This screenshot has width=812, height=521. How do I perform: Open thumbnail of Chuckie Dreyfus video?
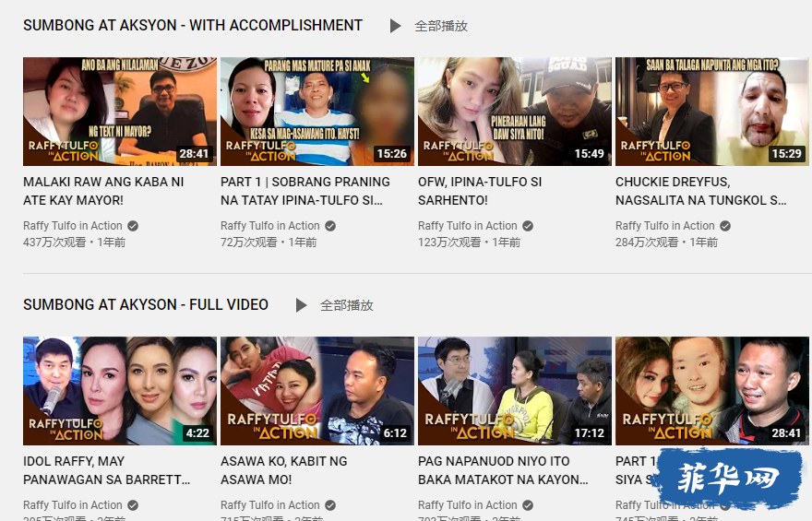click(x=712, y=112)
